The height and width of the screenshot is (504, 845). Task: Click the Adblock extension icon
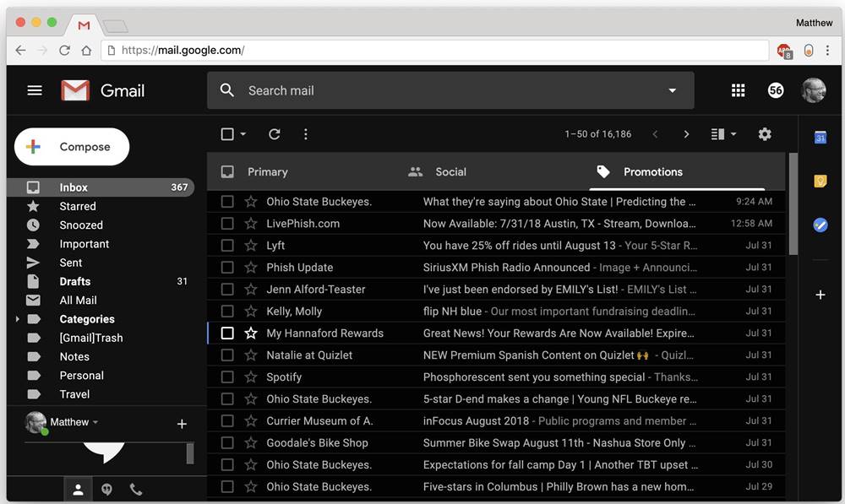click(784, 51)
